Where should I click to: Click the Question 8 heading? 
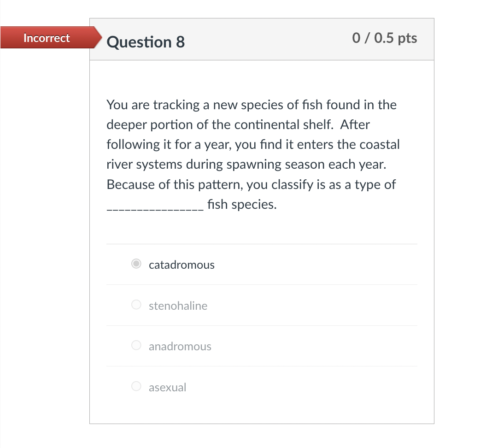(146, 42)
